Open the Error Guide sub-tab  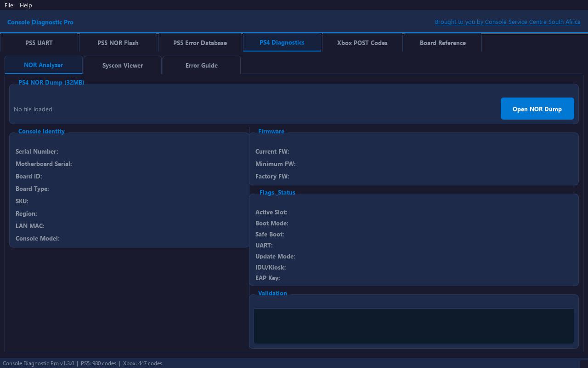[x=202, y=65]
